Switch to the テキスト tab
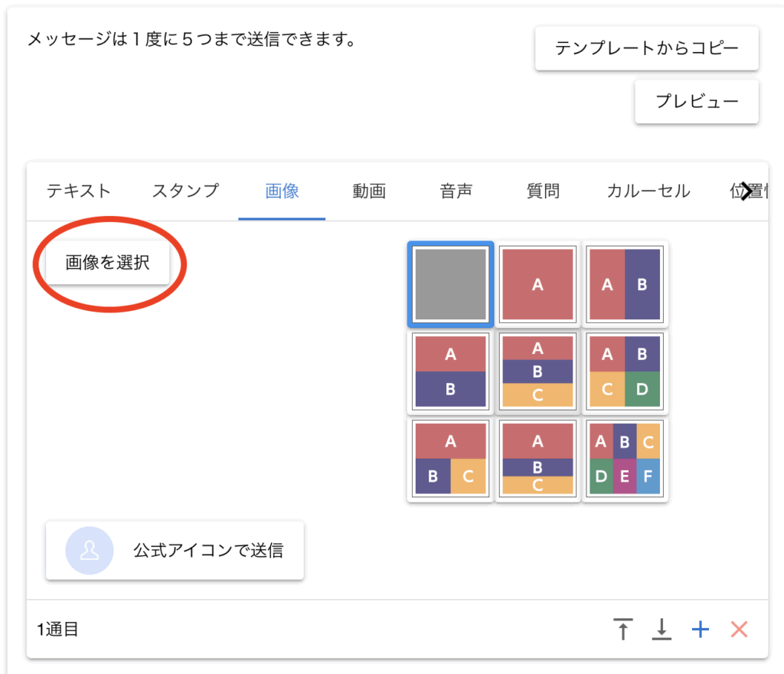This screenshot has height=674, width=784. pos(79,191)
